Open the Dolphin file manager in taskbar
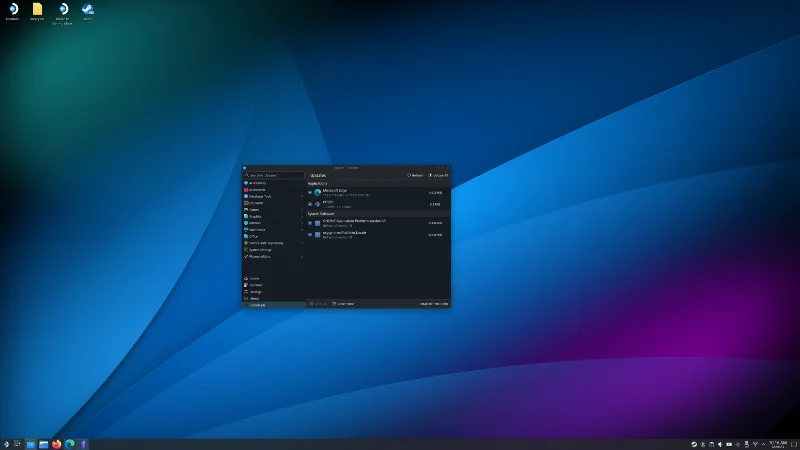The height and width of the screenshot is (450, 800). click(x=43, y=443)
